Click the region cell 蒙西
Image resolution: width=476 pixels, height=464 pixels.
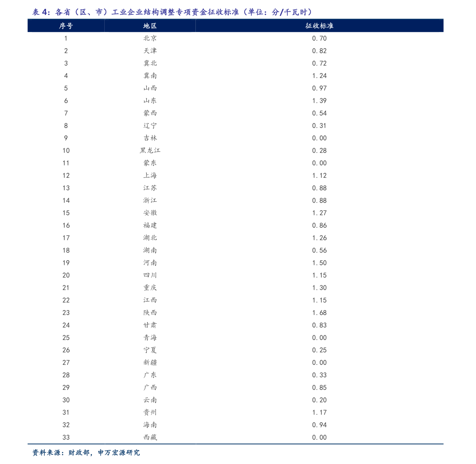[150, 113]
